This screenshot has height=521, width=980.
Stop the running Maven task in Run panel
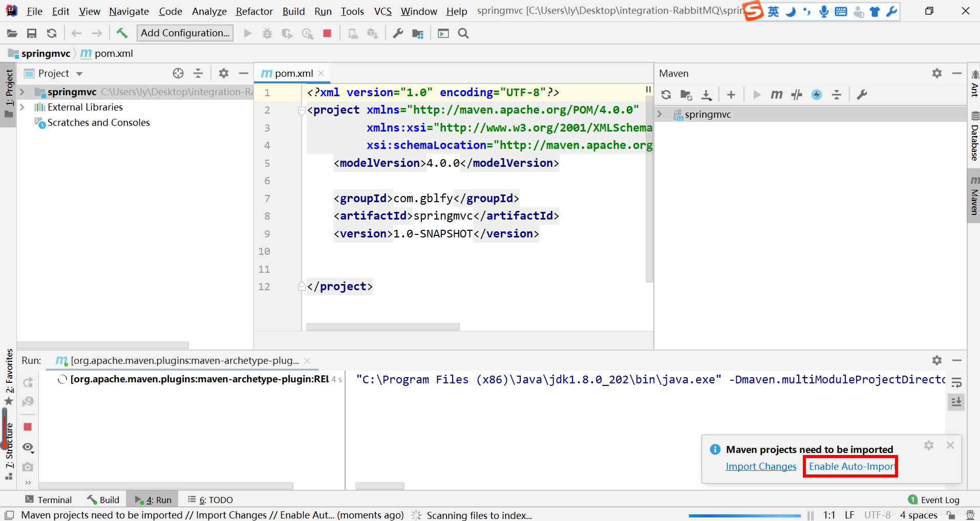(x=28, y=427)
